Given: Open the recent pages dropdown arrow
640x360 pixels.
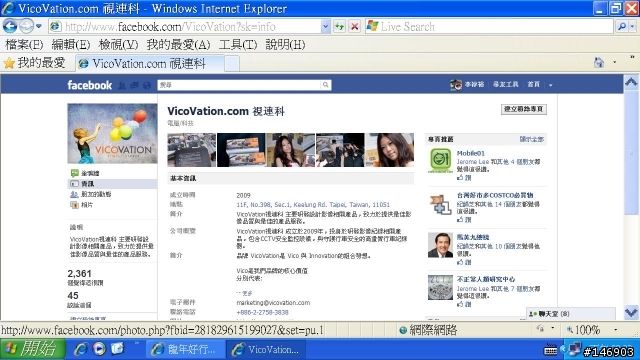Looking at the screenshot, I should tap(39, 27).
